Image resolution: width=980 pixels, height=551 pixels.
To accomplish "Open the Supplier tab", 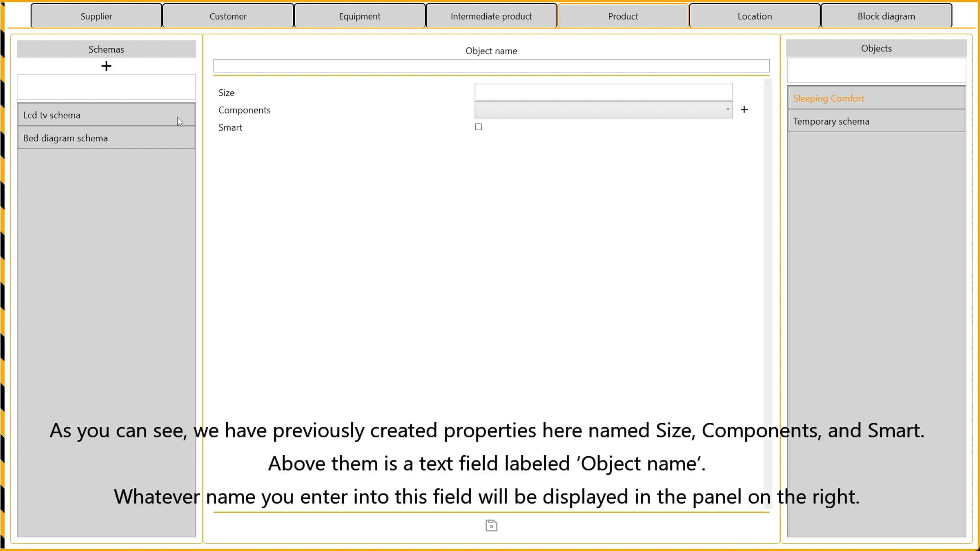I will 96,16.
